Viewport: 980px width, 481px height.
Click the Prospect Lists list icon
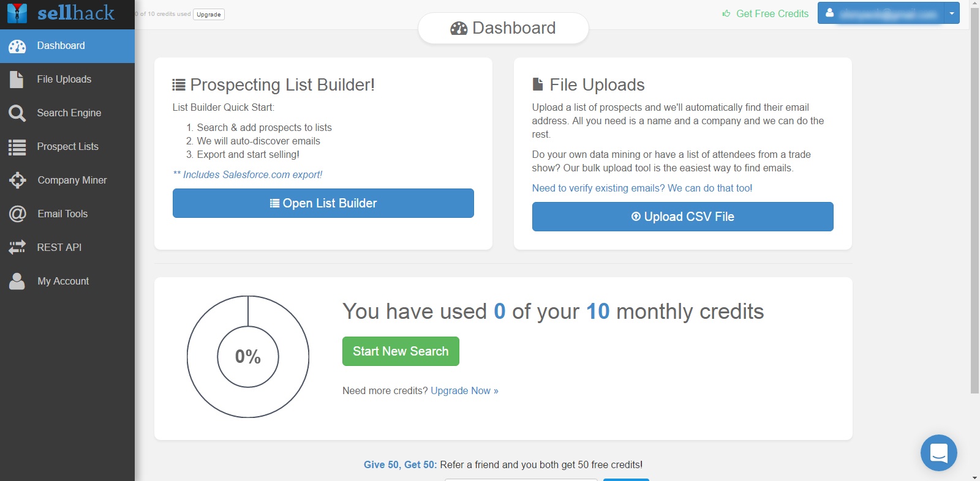(17, 147)
